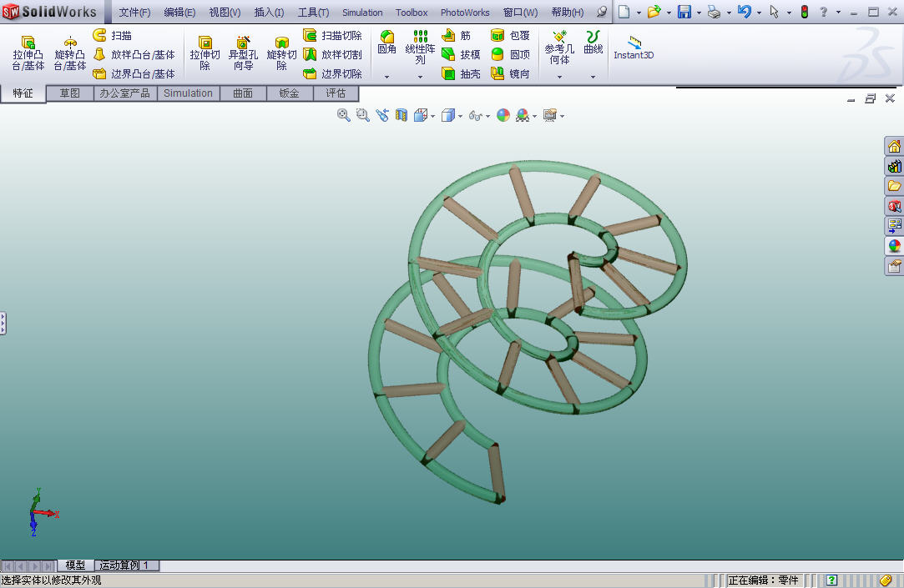Save the document with the floppy icon
Screen dimensions: 904x588
pyautogui.click(x=684, y=12)
